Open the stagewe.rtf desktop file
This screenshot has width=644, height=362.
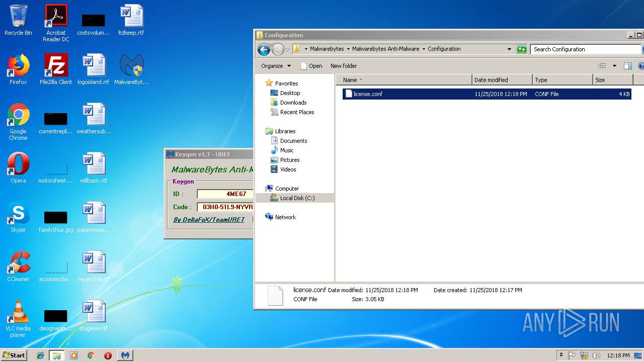[94, 316]
